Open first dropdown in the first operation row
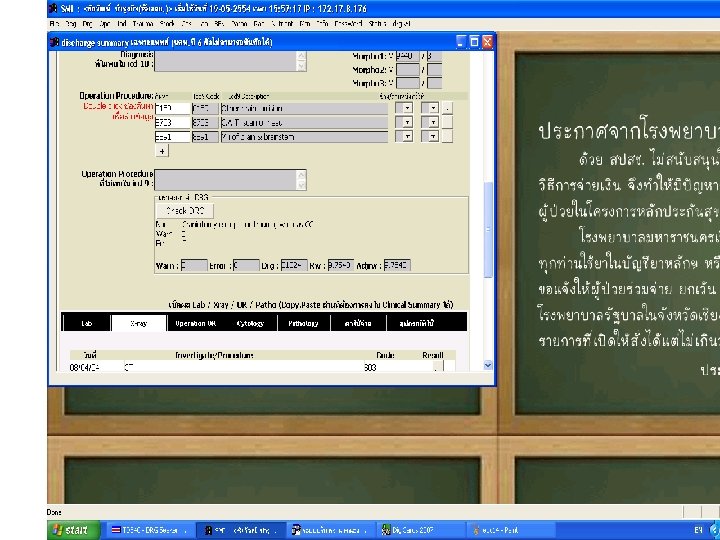 (404, 108)
